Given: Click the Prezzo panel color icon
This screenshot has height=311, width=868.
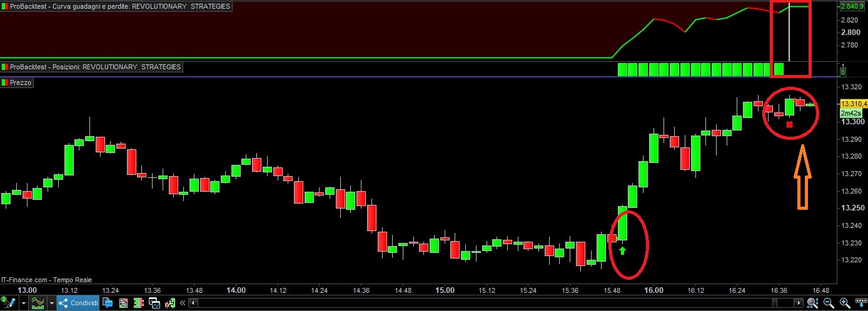Looking at the screenshot, I should coord(5,82).
